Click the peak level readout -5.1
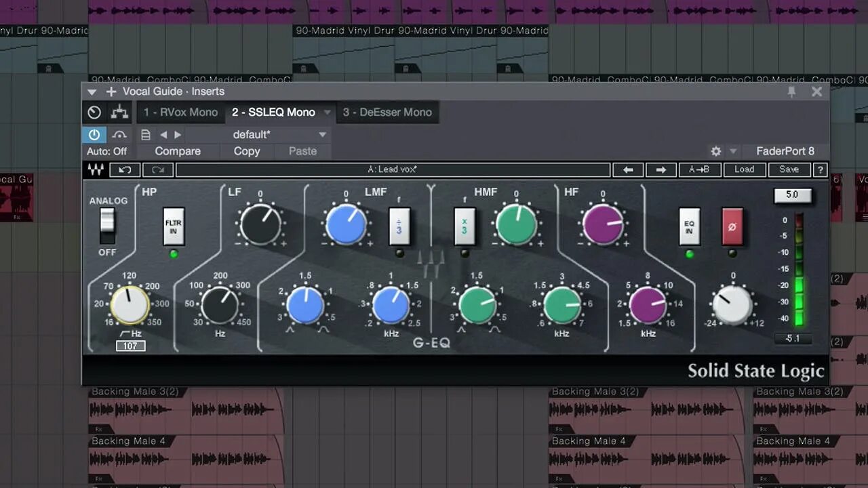Screen dimensions: 868x488 pyautogui.click(x=792, y=338)
